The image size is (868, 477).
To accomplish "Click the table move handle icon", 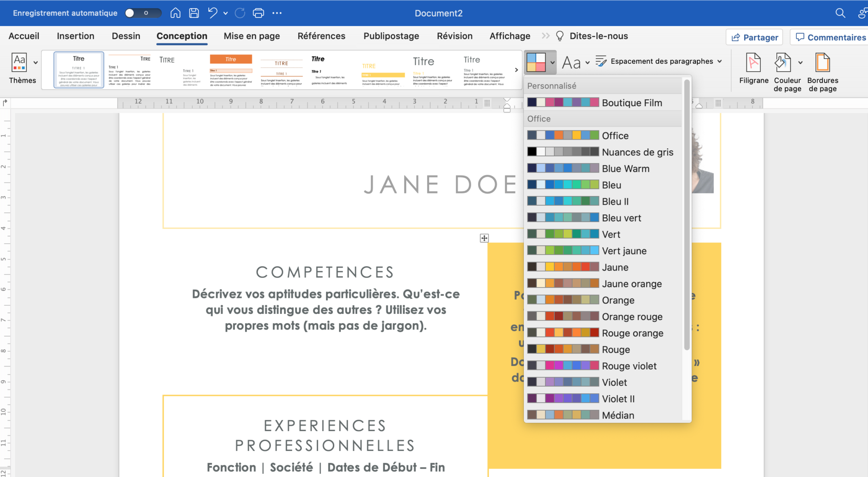I will pos(484,238).
